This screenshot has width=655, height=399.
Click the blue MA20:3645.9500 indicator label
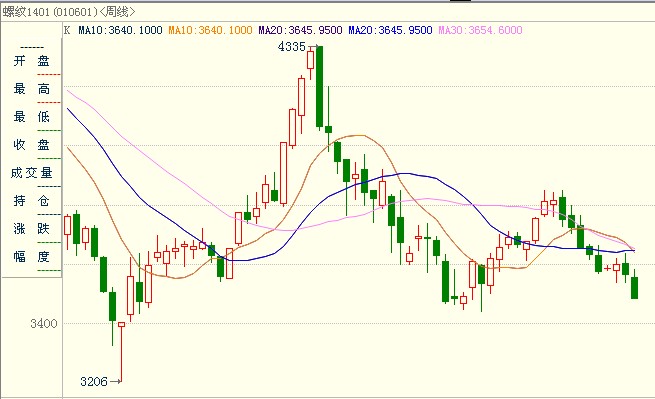click(390, 30)
